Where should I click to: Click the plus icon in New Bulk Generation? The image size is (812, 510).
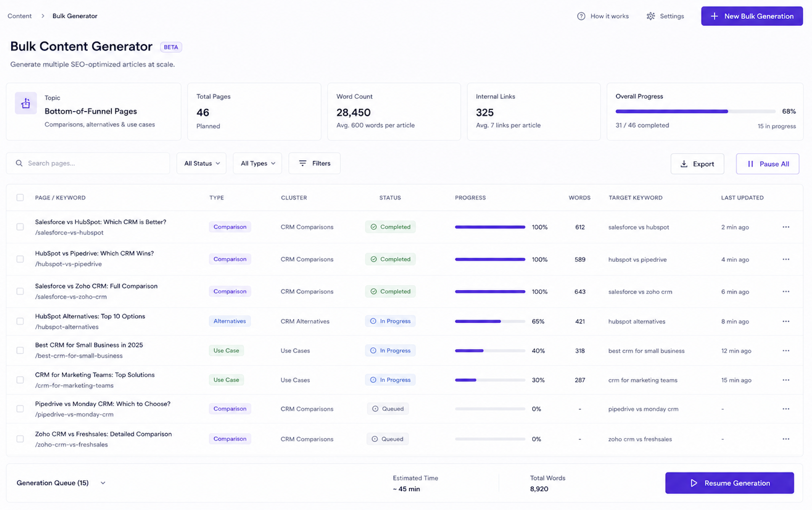pos(714,16)
